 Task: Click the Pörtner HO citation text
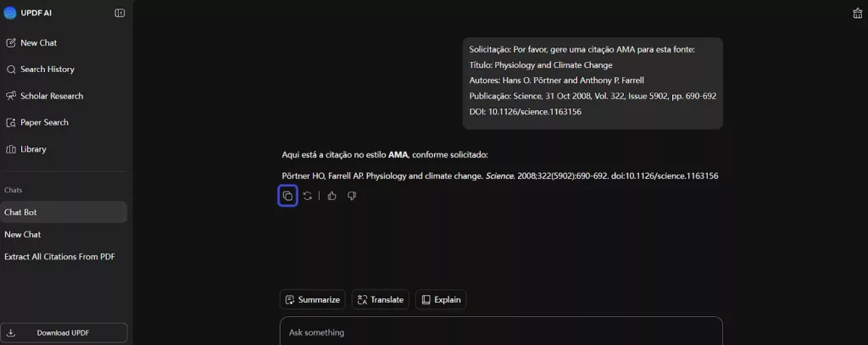click(x=500, y=176)
